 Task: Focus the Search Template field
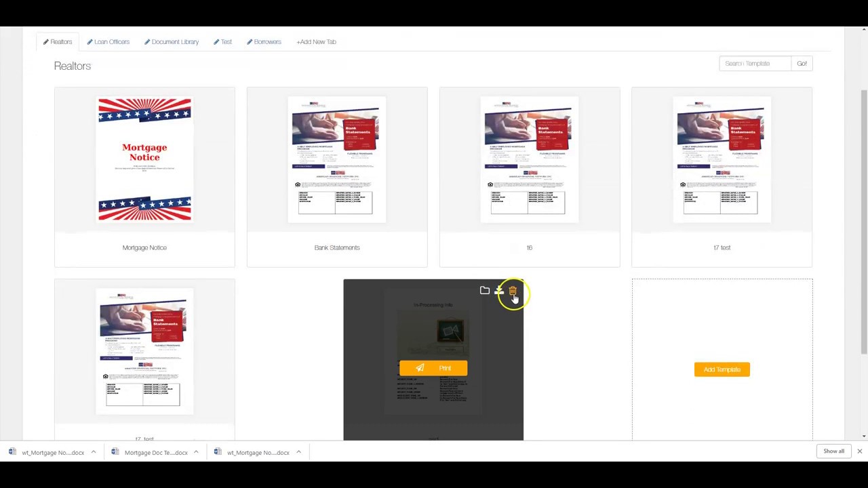click(755, 64)
